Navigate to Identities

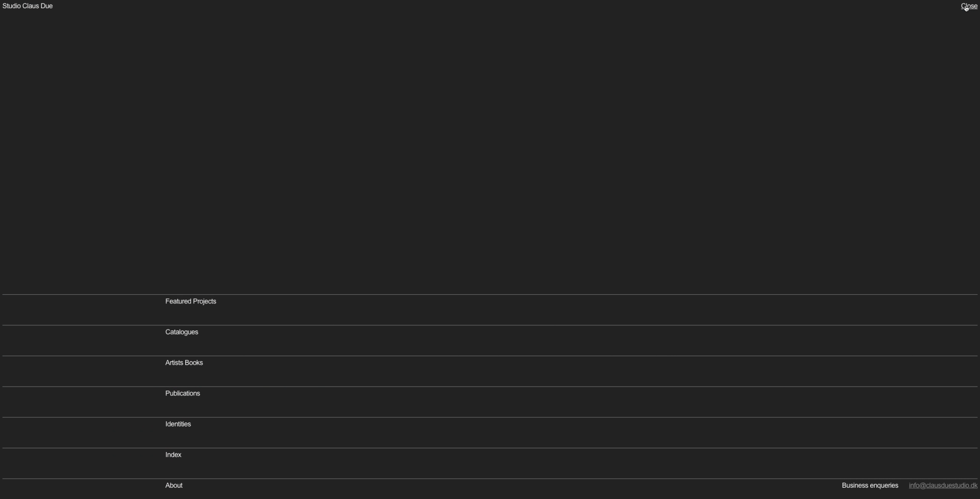[178, 424]
